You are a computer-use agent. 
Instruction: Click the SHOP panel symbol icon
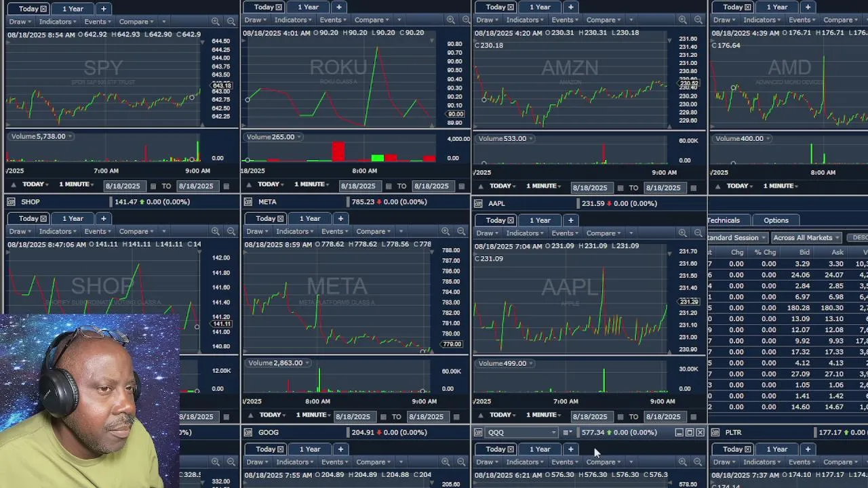coord(10,201)
